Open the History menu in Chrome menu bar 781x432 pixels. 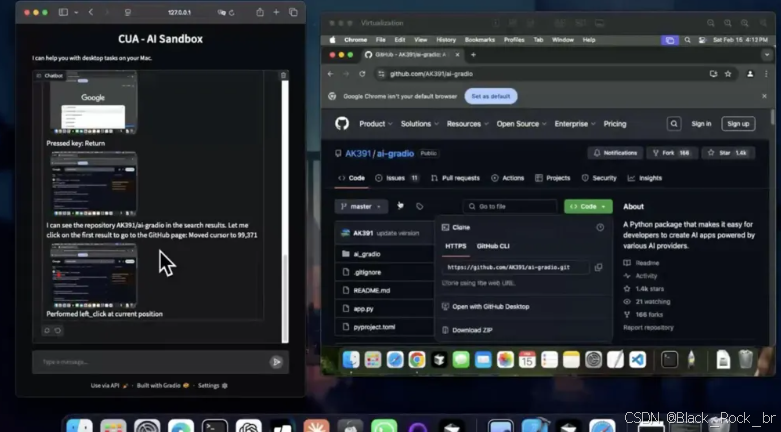pos(446,40)
